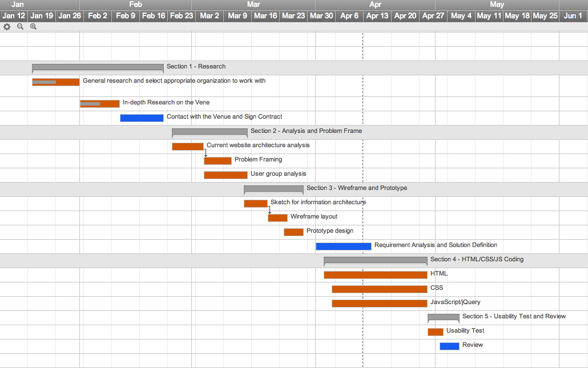Select the blue Contact with the Venue task bar
Viewport: 588px width, 368px height.
142,118
